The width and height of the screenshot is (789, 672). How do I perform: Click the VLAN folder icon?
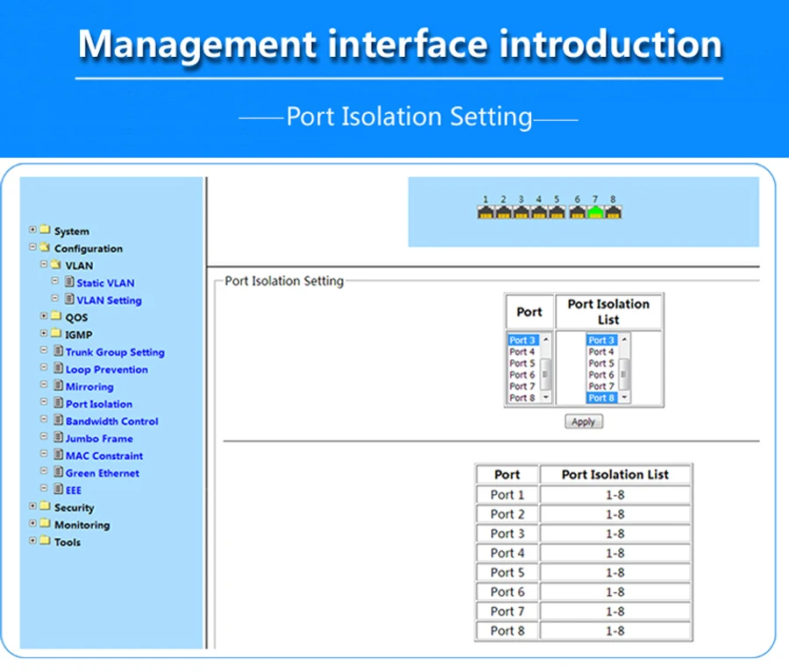tap(56, 264)
